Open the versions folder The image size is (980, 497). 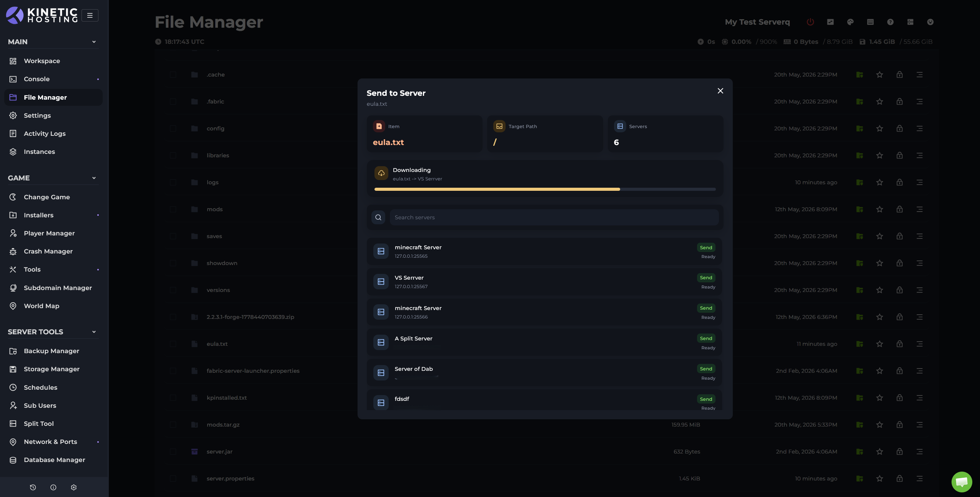click(218, 290)
